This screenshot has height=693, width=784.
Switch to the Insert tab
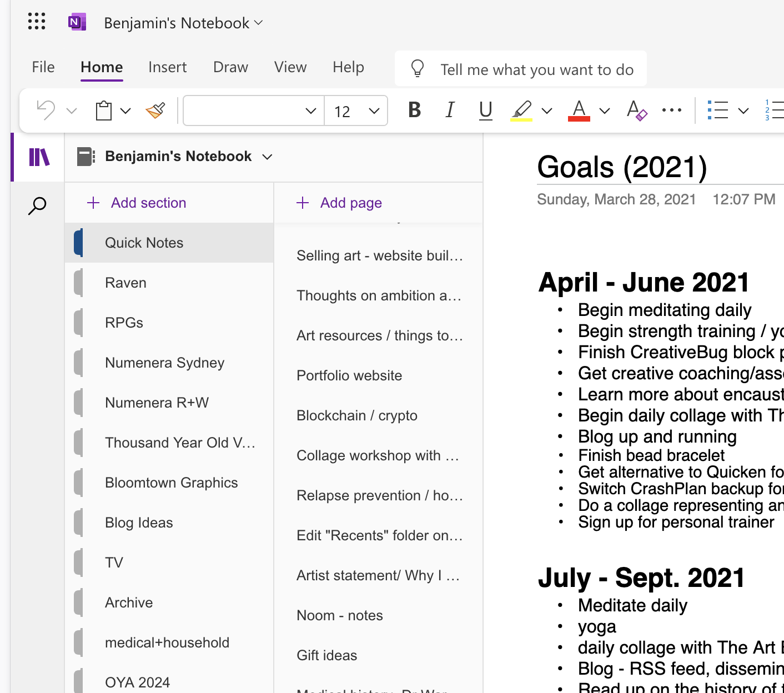click(167, 67)
